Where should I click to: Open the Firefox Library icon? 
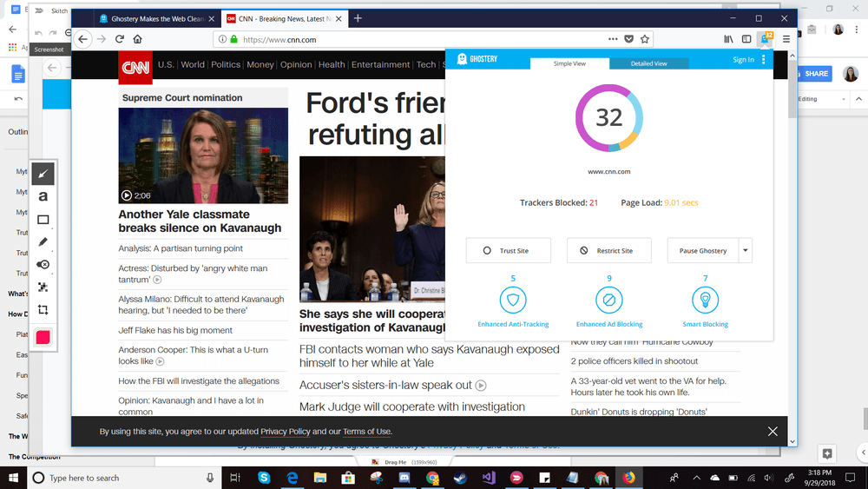(x=728, y=39)
